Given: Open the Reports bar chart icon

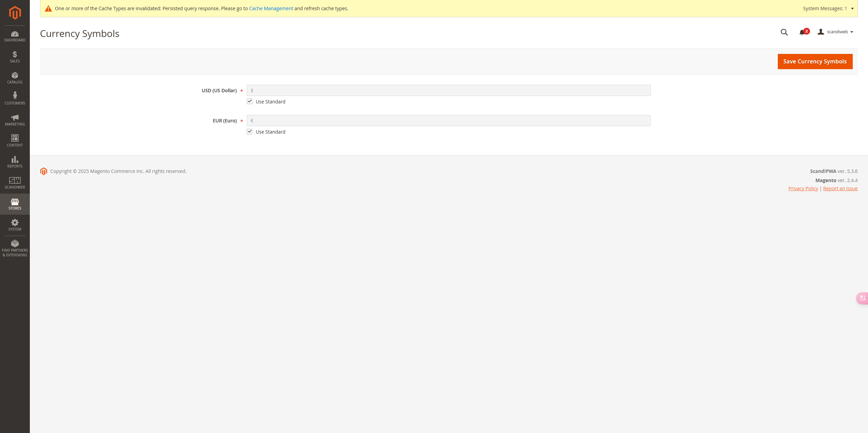Looking at the screenshot, I should (15, 162).
